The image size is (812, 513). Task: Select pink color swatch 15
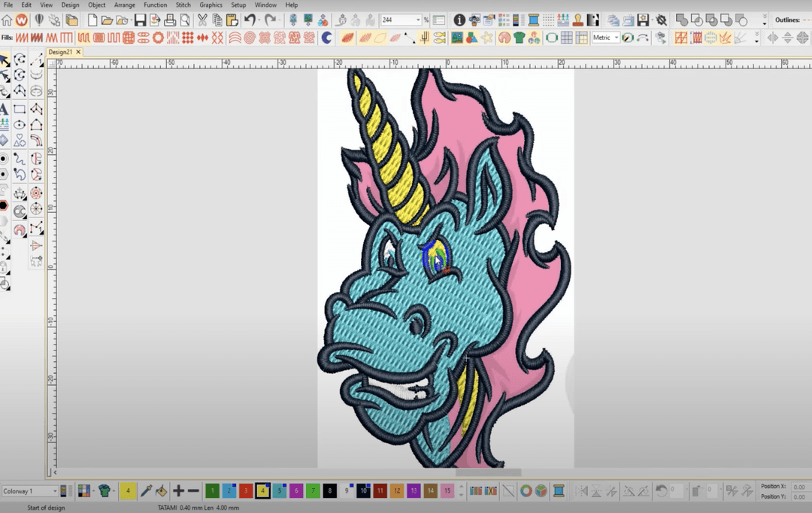447,490
